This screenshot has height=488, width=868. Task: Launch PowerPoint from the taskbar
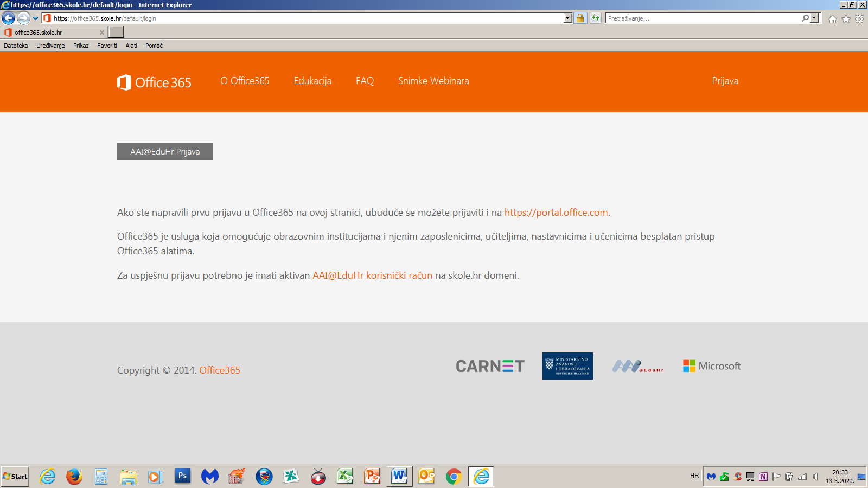pyautogui.click(x=372, y=477)
